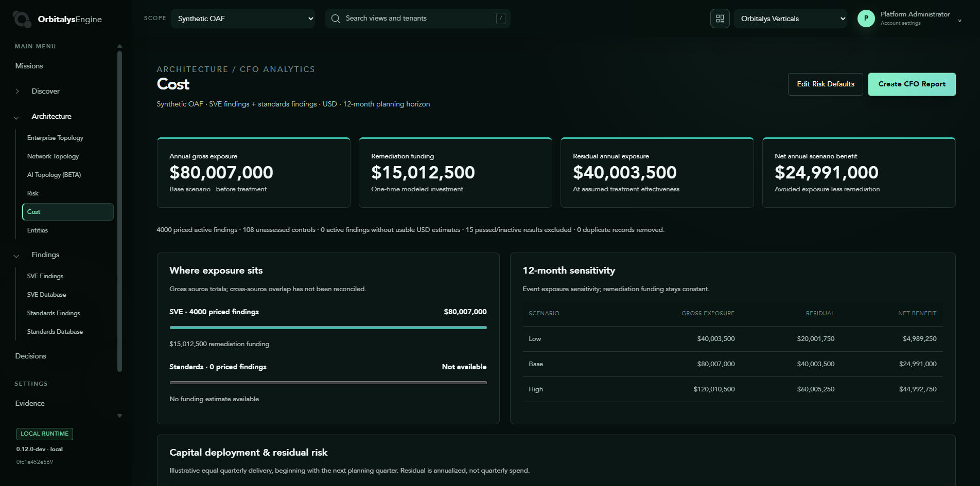Click Create CFO Report button
Image resolution: width=980 pixels, height=486 pixels.
click(x=912, y=84)
